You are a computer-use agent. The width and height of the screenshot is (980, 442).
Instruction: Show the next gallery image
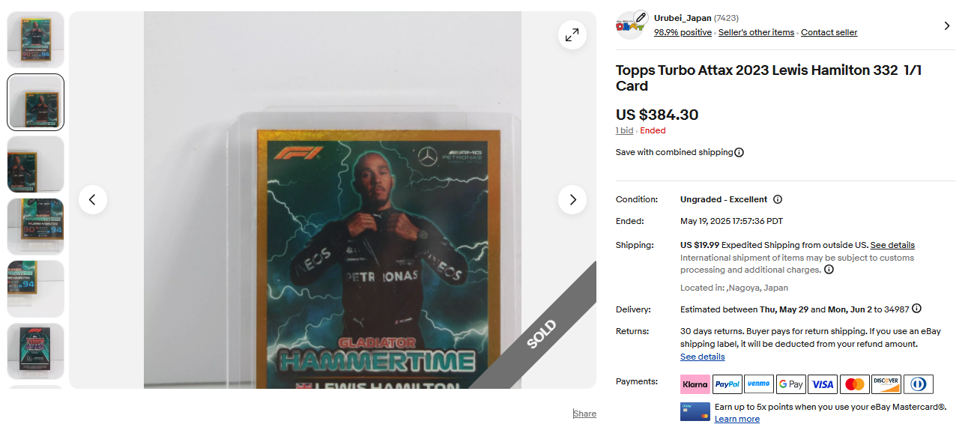tap(572, 200)
